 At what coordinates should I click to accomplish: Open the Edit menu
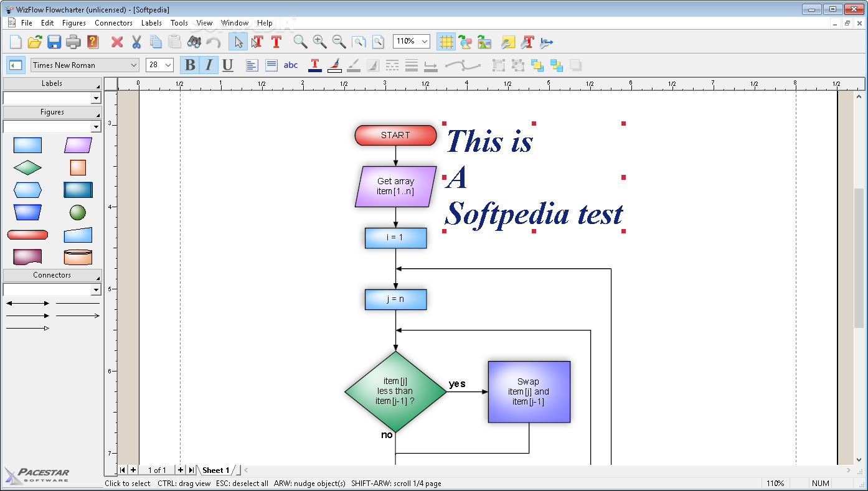tap(47, 23)
